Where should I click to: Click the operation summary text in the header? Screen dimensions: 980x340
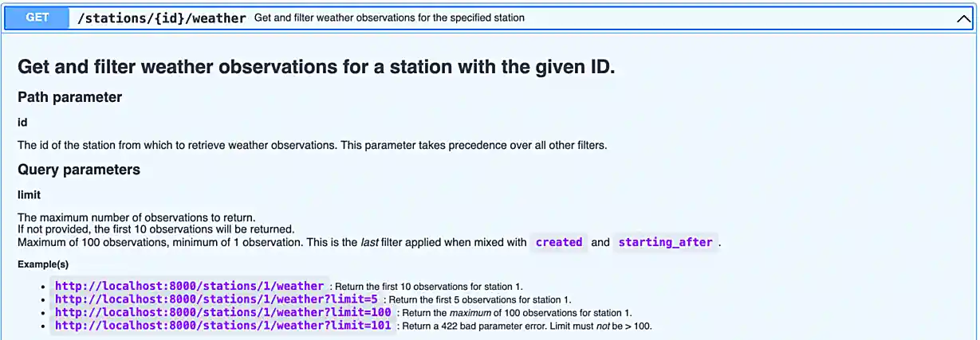pos(389,18)
